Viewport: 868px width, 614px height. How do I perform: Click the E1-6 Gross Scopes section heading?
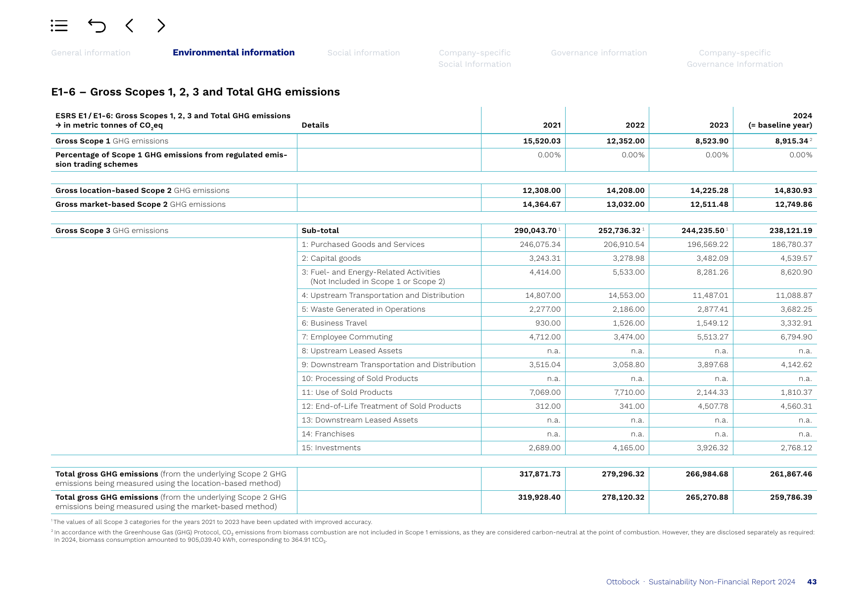[x=195, y=92]
